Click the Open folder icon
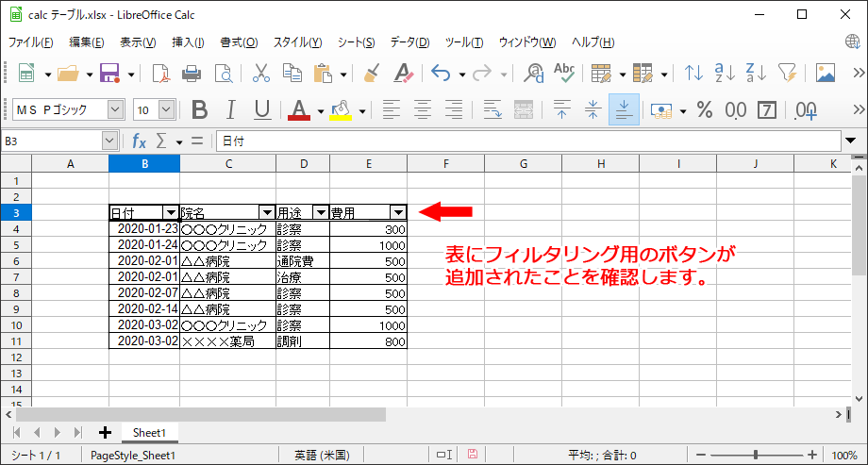 [68, 73]
